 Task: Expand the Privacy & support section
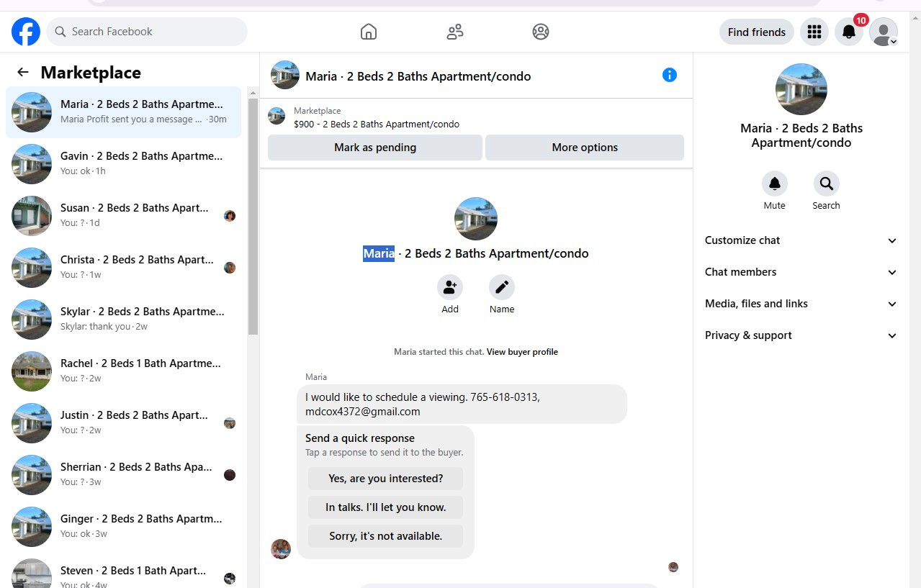801,335
